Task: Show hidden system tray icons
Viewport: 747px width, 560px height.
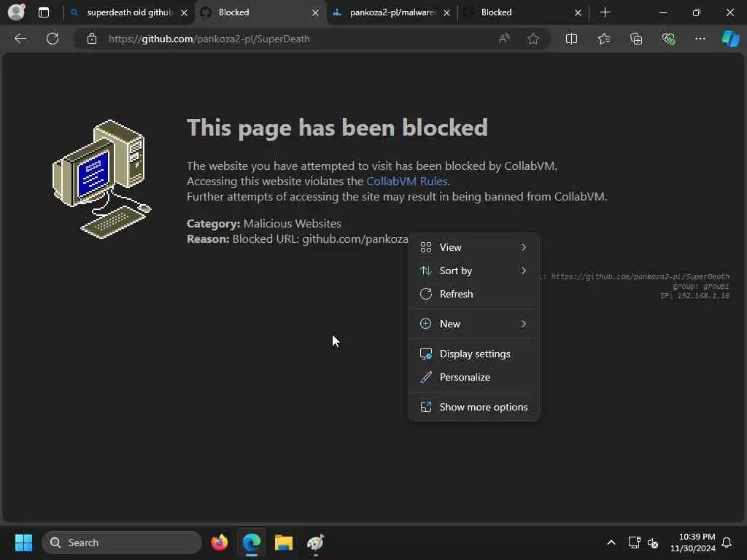Action: (611, 542)
